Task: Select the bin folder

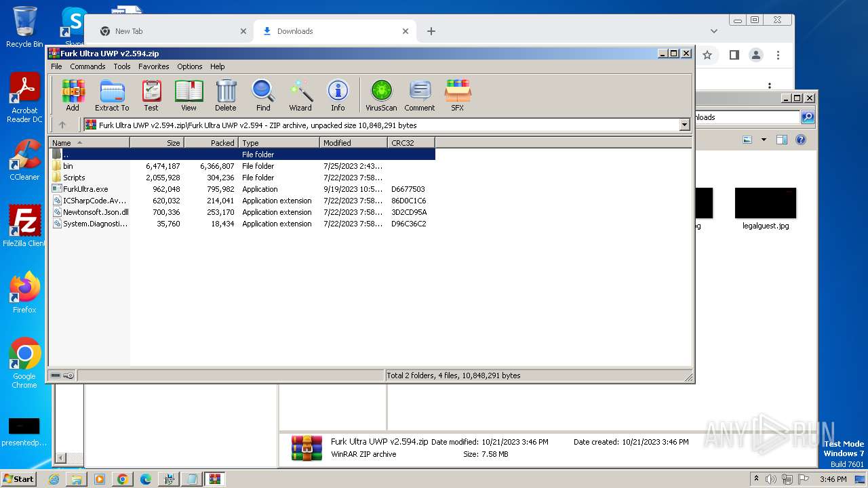Action: (x=243, y=166)
